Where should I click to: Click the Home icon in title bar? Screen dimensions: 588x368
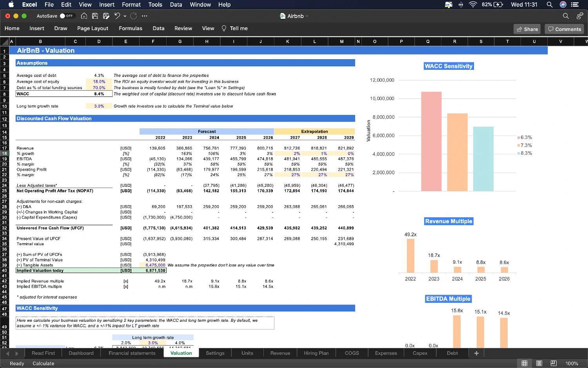(84, 16)
